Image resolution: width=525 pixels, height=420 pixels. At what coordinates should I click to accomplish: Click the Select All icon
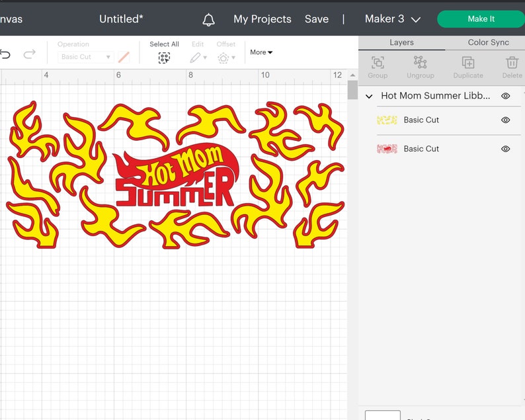164,58
